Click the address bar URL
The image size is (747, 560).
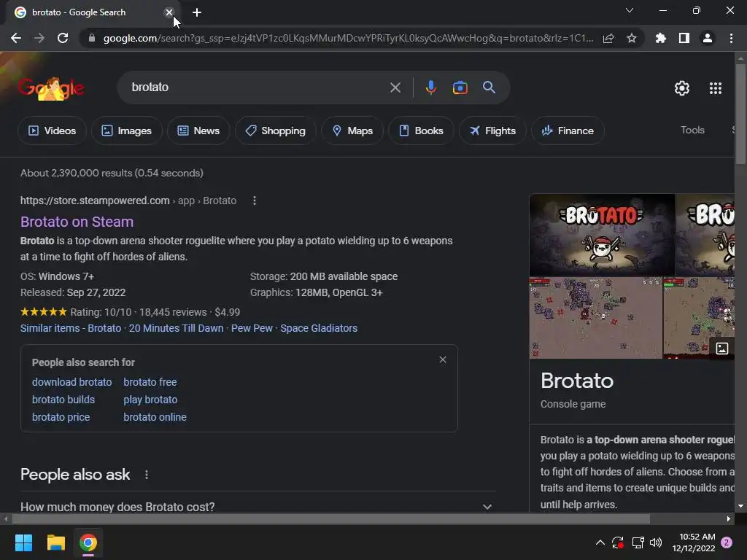pos(348,38)
